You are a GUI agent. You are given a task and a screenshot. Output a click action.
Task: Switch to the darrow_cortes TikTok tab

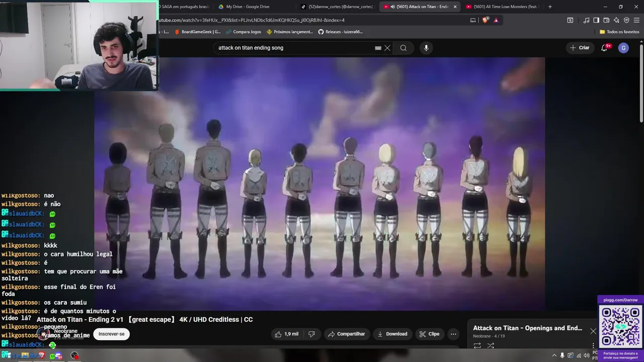coord(337,7)
